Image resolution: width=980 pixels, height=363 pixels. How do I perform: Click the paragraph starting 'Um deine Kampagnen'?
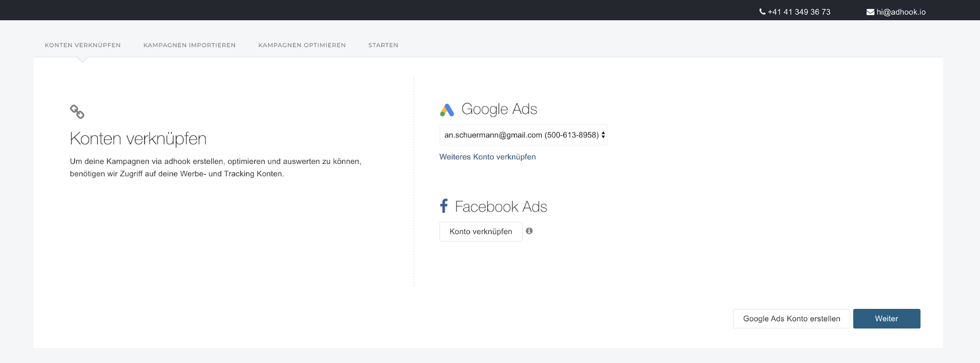(216, 167)
